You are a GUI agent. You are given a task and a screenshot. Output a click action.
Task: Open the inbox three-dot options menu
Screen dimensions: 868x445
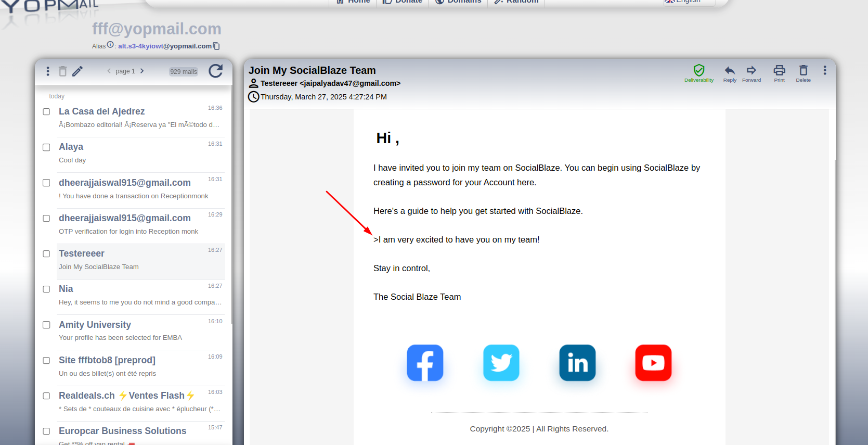48,71
